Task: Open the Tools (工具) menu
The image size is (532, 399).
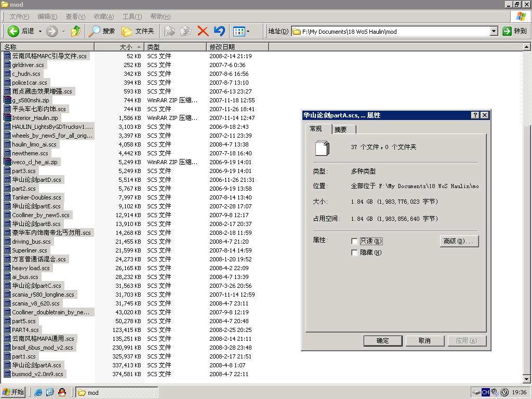Action: (x=132, y=17)
